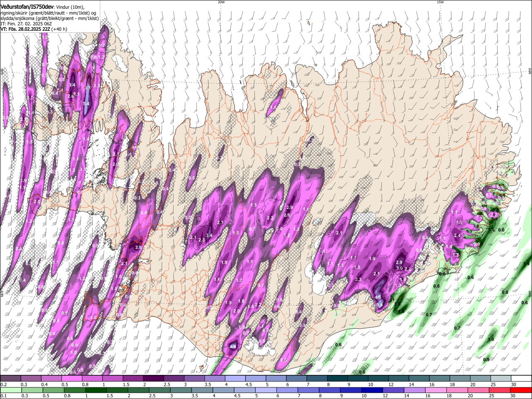Viewport: 532px width, 399px height.
Task: Click the pale green first swatch of rain scale
Action: [x=10, y=390]
